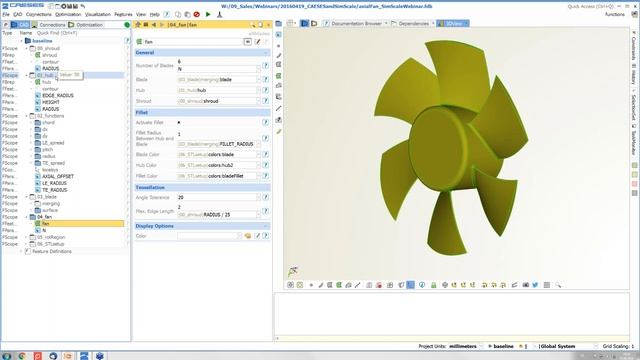Expand the 06_STLsetup scope in tree

point(27,244)
